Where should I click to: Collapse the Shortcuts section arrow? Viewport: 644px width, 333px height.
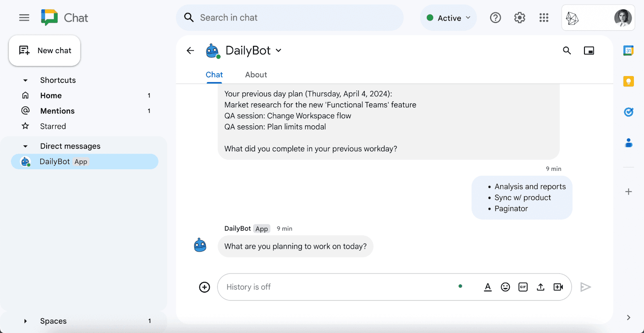point(25,80)
